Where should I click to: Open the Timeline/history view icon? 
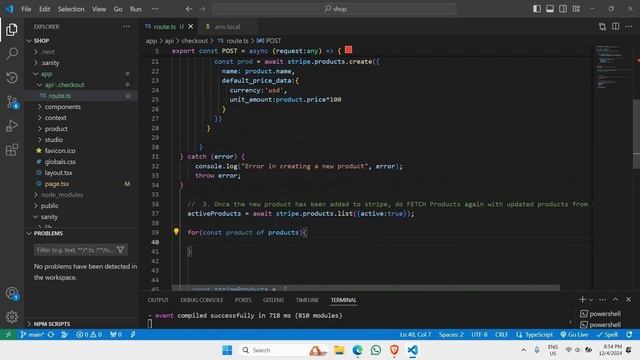point(12,77)
